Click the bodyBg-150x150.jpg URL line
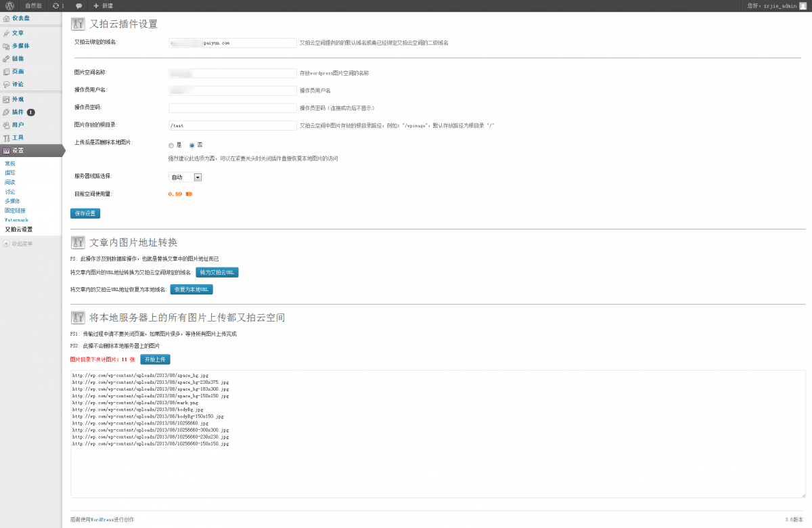 tap(148, 416)
